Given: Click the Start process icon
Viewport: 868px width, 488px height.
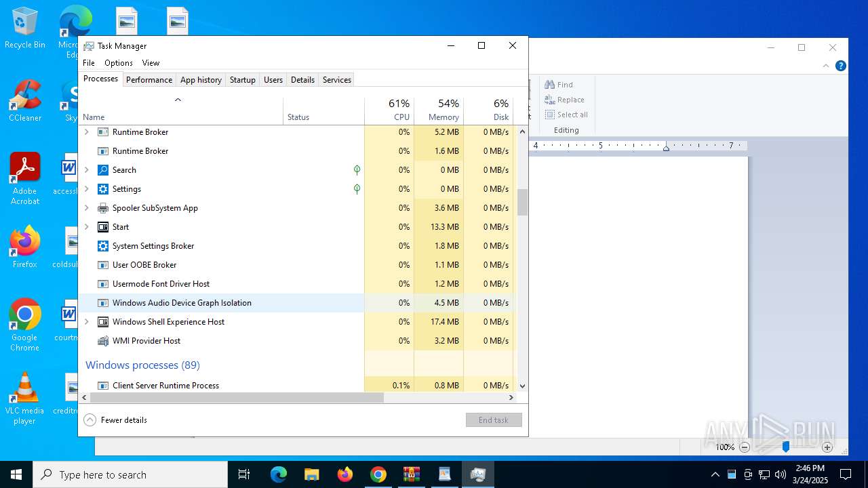Looking at the screenshot, I should pos(103,227).
